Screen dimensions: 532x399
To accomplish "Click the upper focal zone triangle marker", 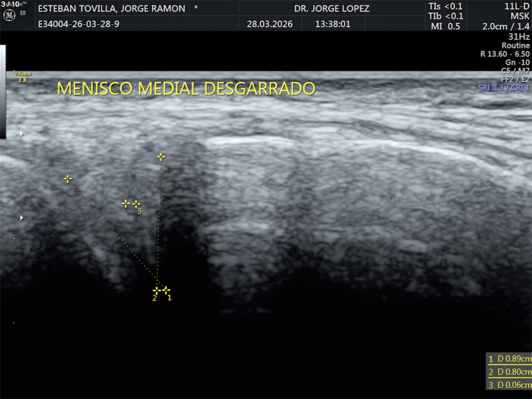I will coord(21,134).
